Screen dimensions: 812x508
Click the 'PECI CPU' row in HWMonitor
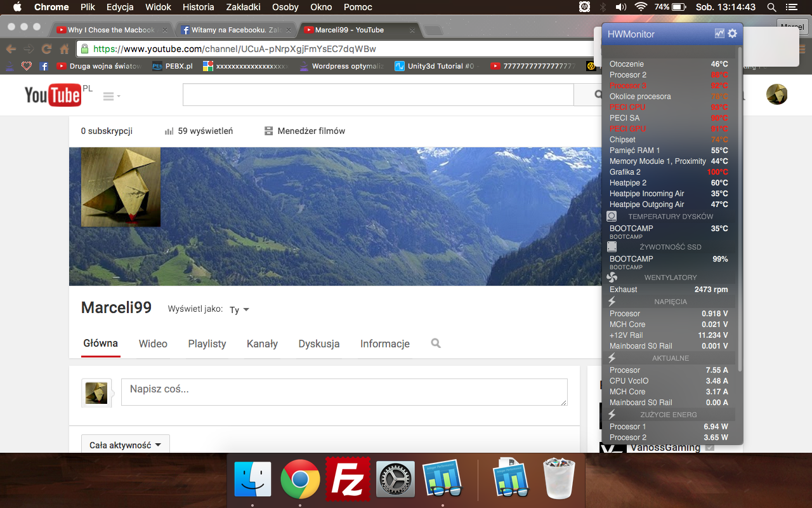pyautogui.click(x=669, y=107)
